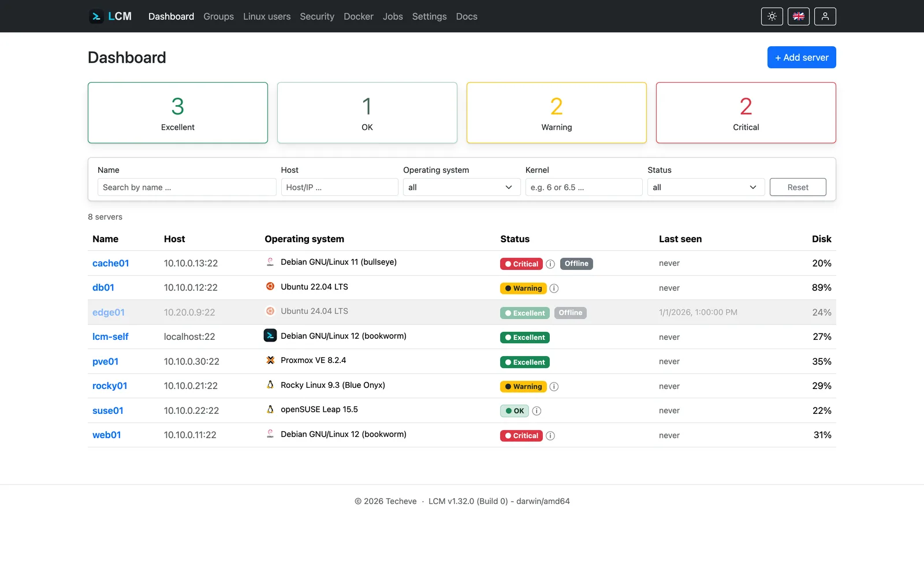Click the Critical badge in cache01 row

[x=521, y=264]
